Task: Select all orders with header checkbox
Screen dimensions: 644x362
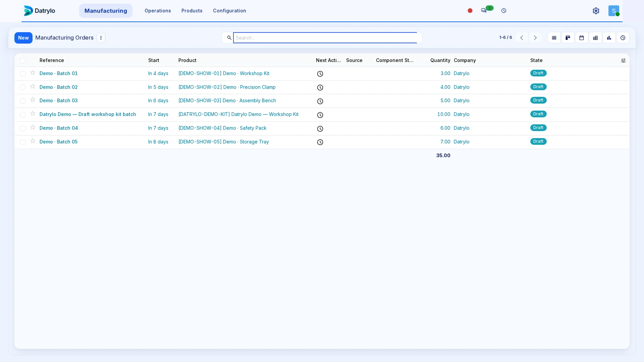Action: [x=23, y=61]
